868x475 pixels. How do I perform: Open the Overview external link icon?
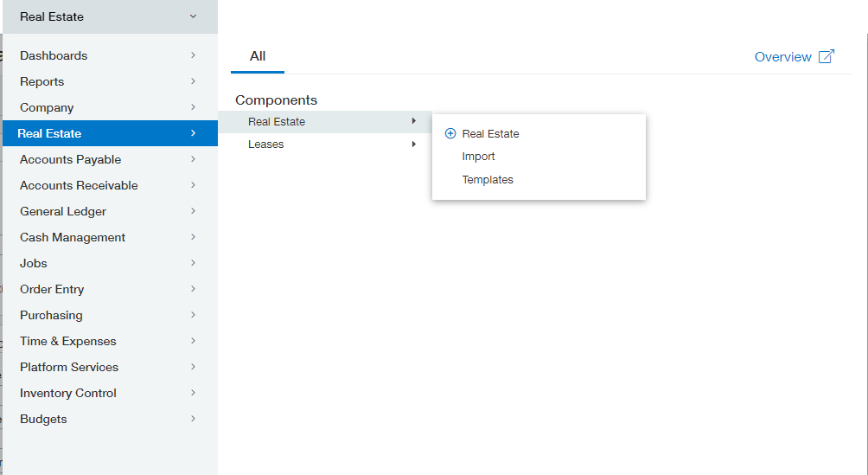tap(826, 56)
